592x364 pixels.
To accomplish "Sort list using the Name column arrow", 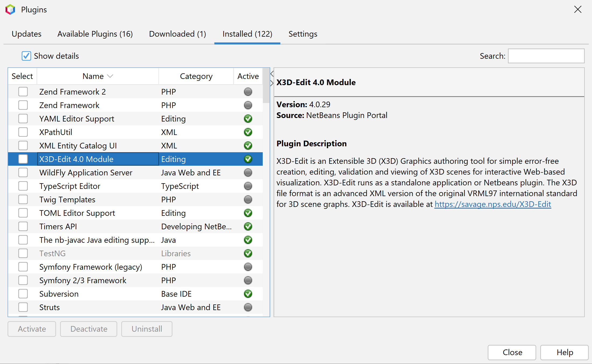I will (x=110, y=76).
